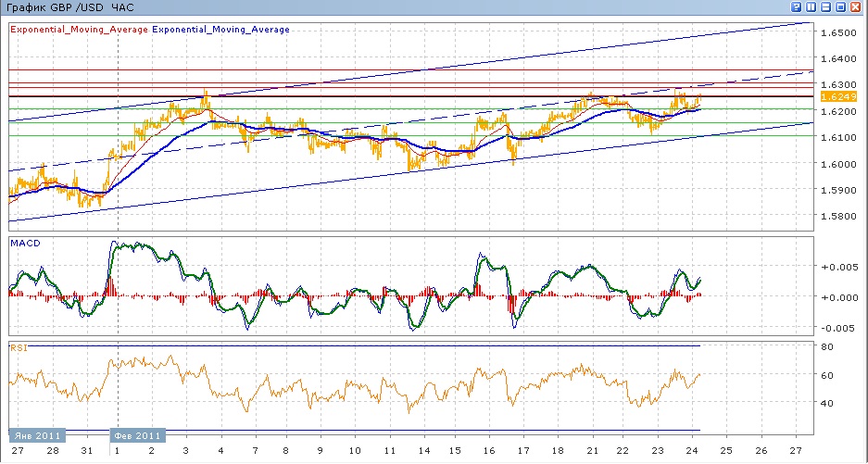Click the RSI 80 level label
This screenshot has width=868, height=464.
827,347
